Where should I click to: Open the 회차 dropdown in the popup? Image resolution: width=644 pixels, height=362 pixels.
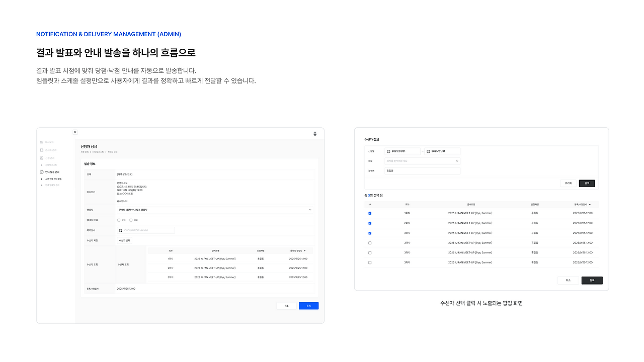(422, 161)
